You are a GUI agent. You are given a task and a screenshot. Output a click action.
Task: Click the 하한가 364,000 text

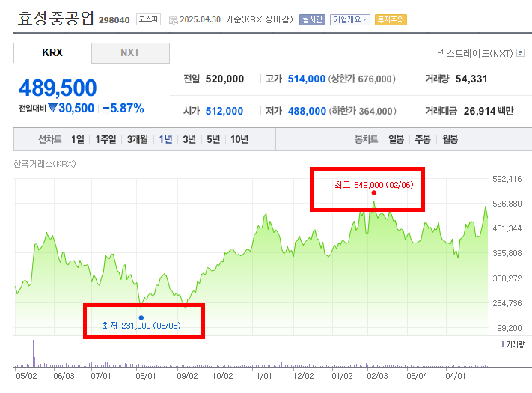[362, 111]
